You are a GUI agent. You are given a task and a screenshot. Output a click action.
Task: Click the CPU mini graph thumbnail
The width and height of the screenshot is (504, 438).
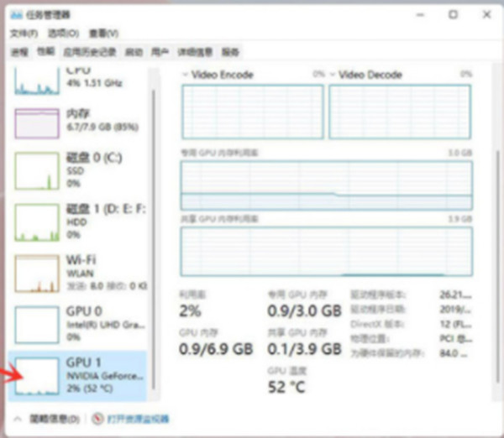coord(37,81)
